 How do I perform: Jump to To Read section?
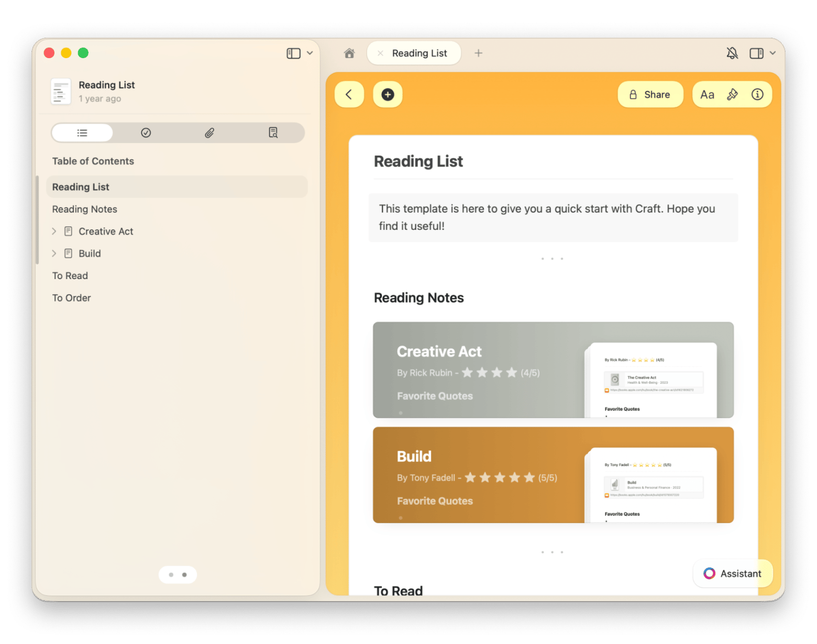pos(70,276)
